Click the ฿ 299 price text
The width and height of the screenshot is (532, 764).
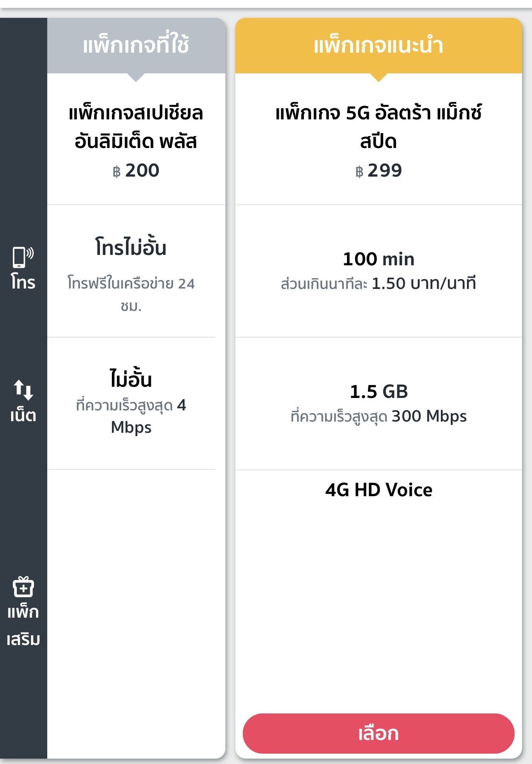point(378,170)
